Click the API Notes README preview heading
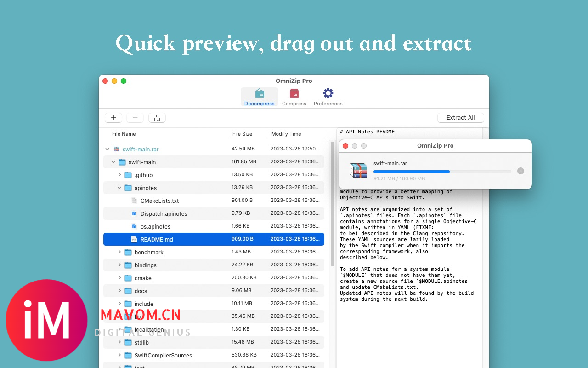Viewport: 588px width, 368px height. [367, 132]
